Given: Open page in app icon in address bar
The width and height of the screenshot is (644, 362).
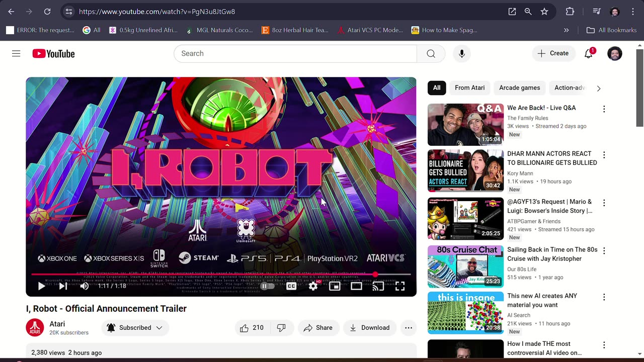Looking at the screenshot, I should (x=512, y=12).
